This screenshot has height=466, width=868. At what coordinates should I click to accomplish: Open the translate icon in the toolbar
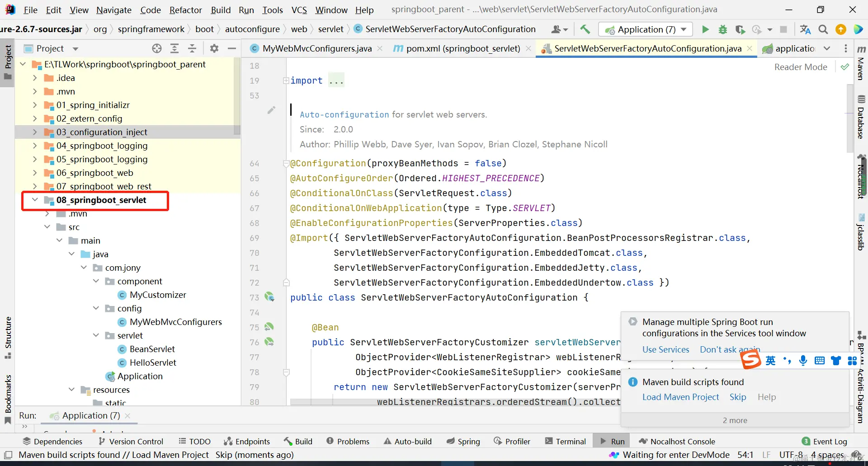coord(805,29)
